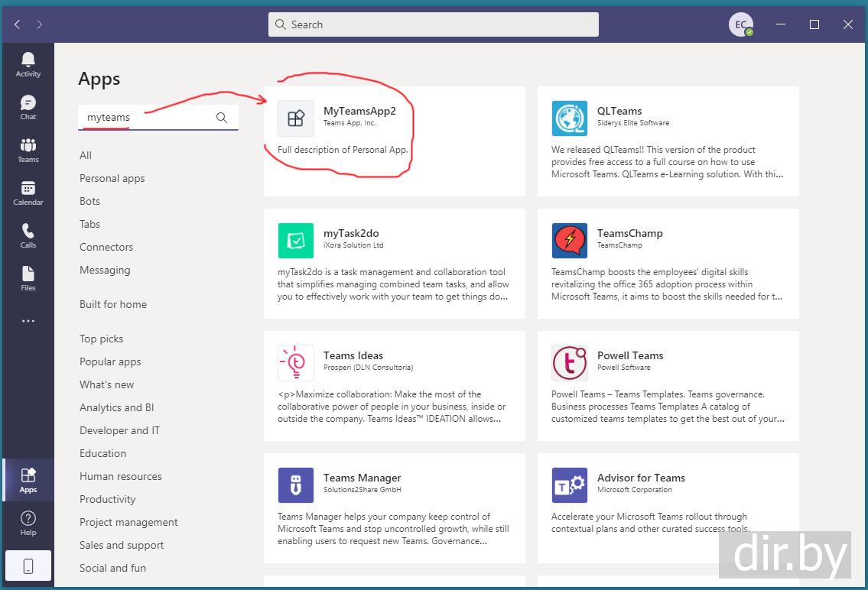Filter by Connectors category

point(106,247)
